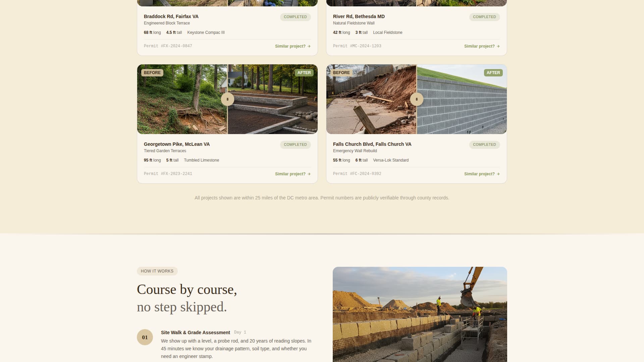Click the comparison handle icon on Falls Church image
This screenshot has width=644, height=362.
coord(416,99)
